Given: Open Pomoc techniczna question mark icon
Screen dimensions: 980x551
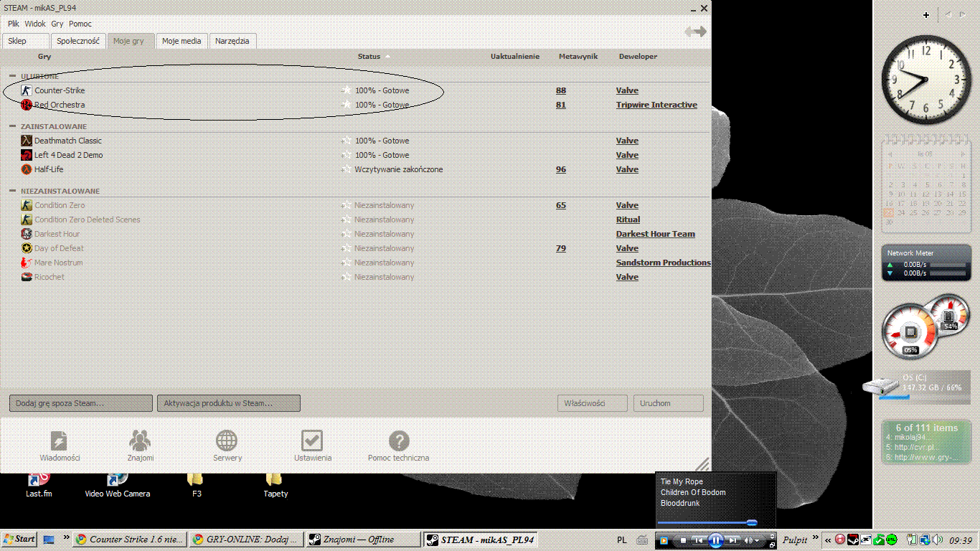Looking at the screenshot, I should click(399, 441).
